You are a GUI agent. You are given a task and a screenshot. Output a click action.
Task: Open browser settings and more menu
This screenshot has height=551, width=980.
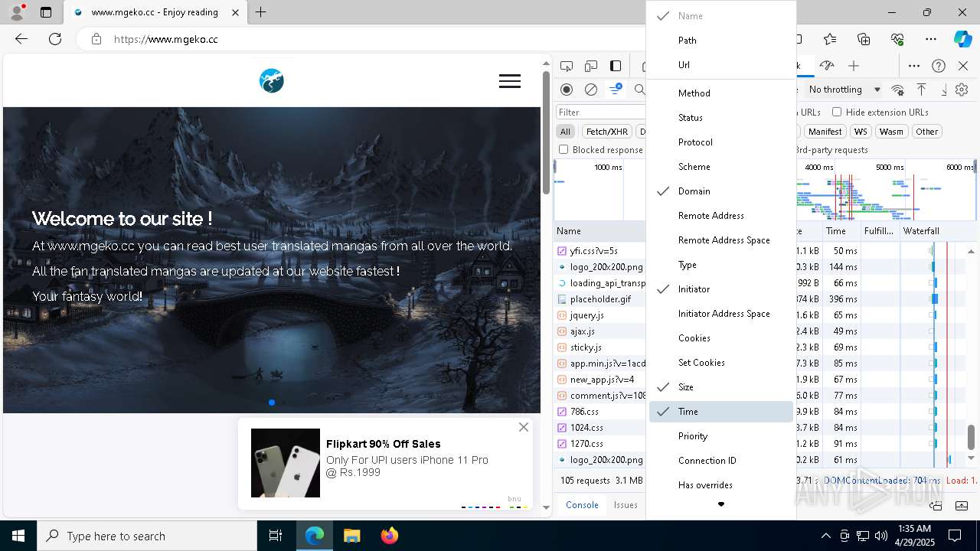[931, 39]
